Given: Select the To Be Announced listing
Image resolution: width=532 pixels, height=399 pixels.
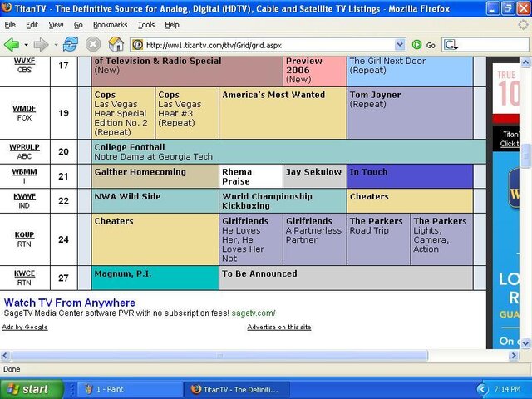Looking at the screenshot, I should pyautogui.click(x=346, y=278).
